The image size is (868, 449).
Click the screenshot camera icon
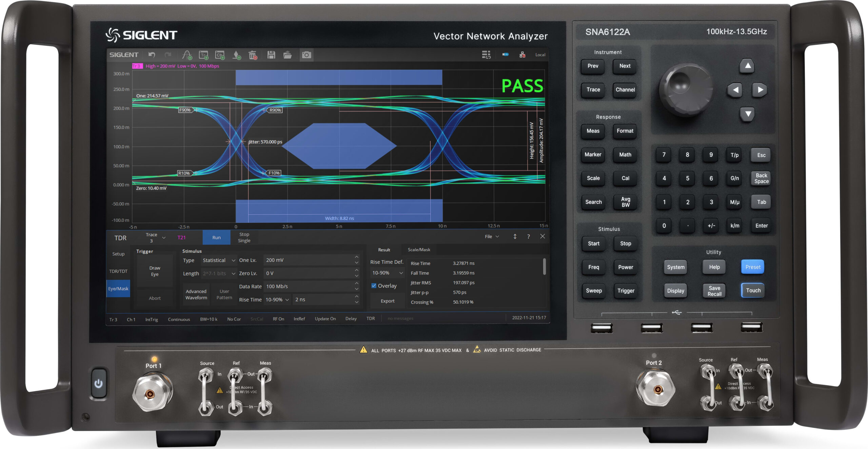307,55
